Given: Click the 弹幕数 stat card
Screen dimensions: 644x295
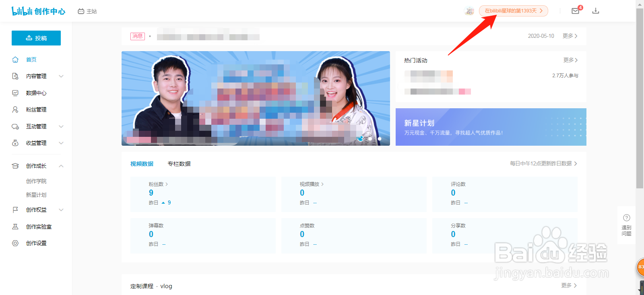Looking at the screenshot, I should (x=203, y=236).
